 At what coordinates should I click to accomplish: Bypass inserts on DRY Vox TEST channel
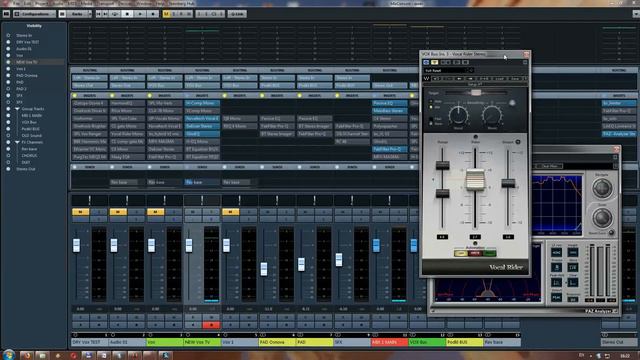click(x=74, y=96)
